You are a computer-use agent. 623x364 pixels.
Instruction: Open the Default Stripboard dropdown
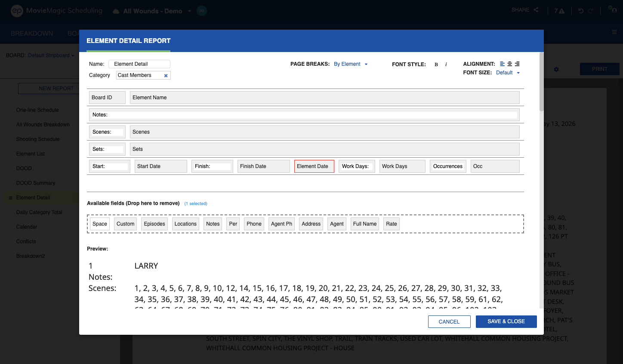pos(51,55)
